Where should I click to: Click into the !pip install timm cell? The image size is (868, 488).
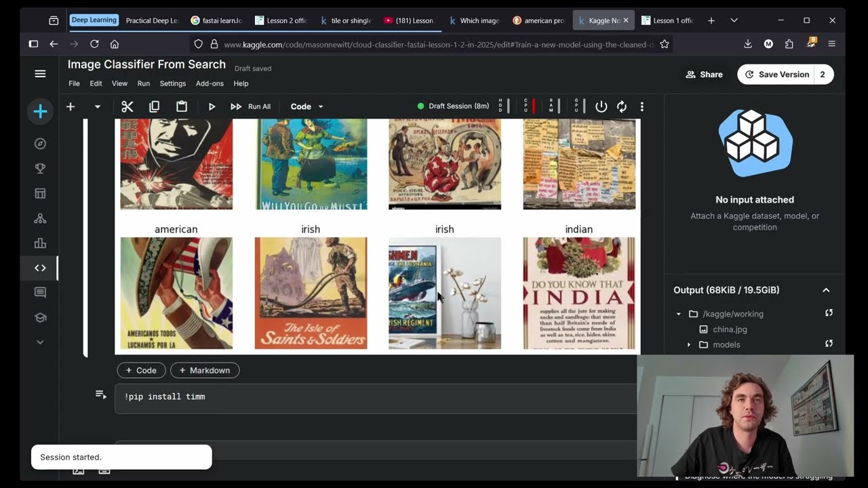coord(376,399)
